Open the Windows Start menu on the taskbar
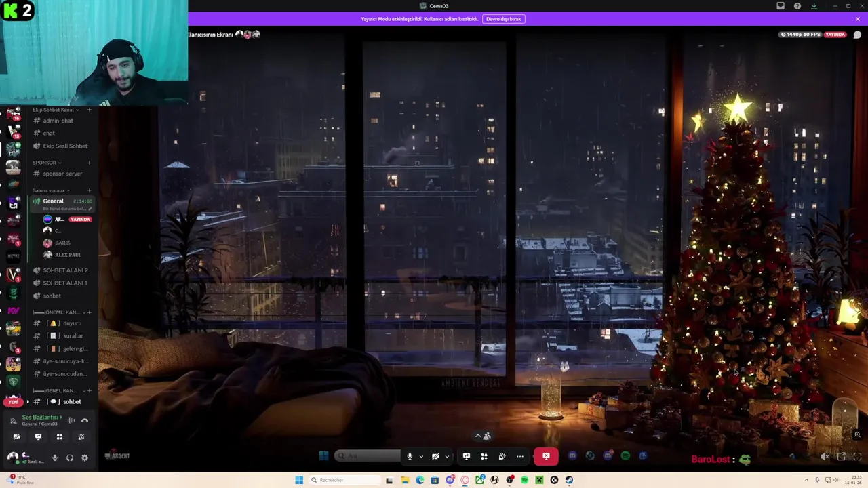The image size is (868, 488). (x=299, y=480)
